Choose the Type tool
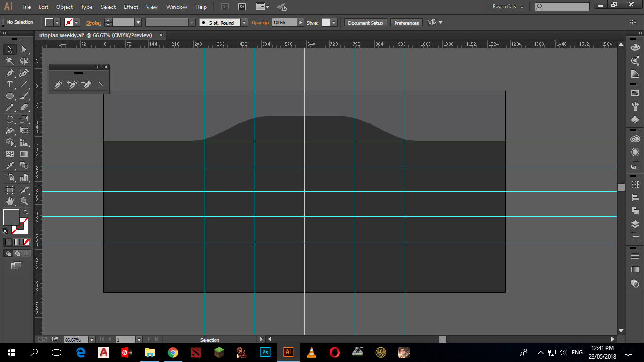The width and height of the screenshot is (644, 362). click(9, 84)
